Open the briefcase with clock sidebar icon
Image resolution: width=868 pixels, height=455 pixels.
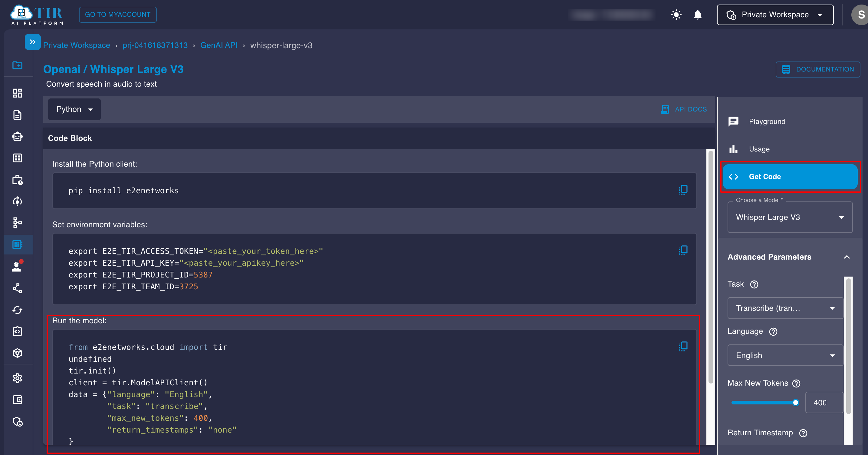pos(17,180)
